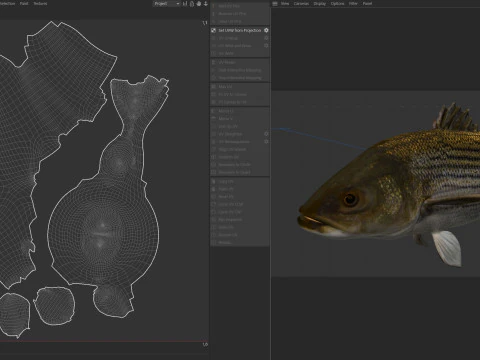Open options gear for UV Rectangularize
The width and height of the screenshot is (480, 360).
point(266,142)
